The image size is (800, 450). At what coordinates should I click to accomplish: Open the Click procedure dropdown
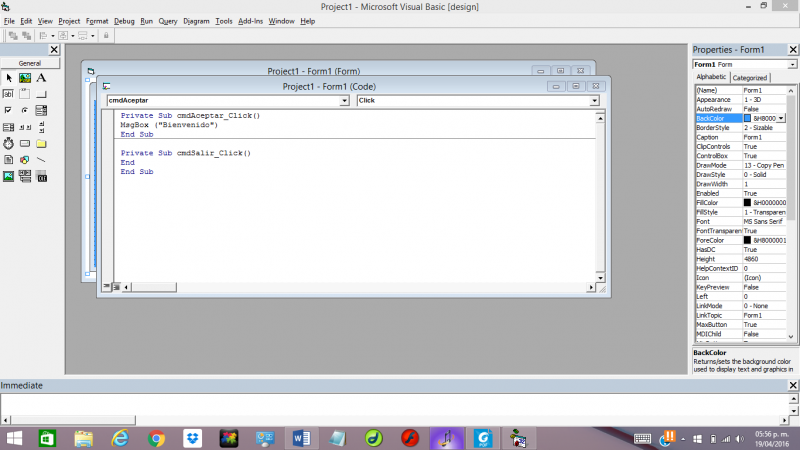coord(594,101)
